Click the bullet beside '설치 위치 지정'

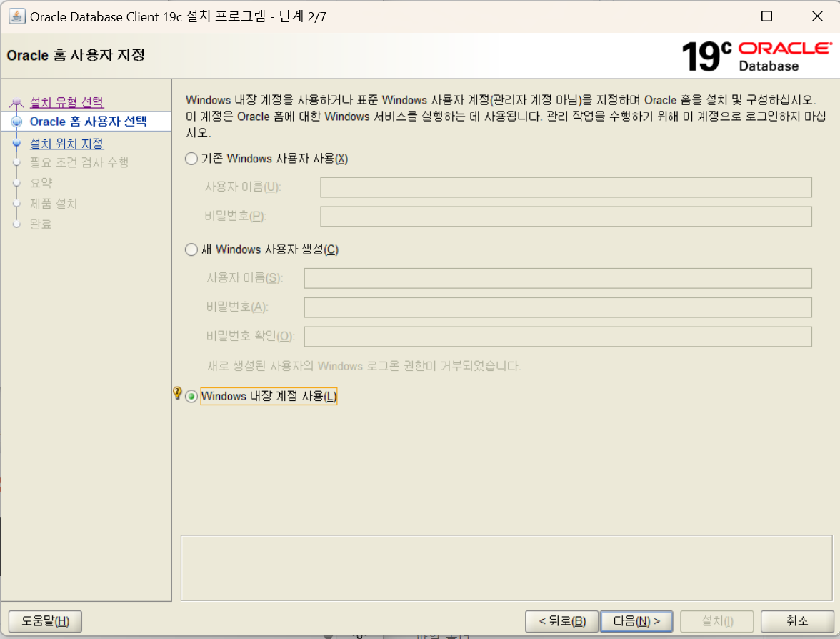coord(16,144)
